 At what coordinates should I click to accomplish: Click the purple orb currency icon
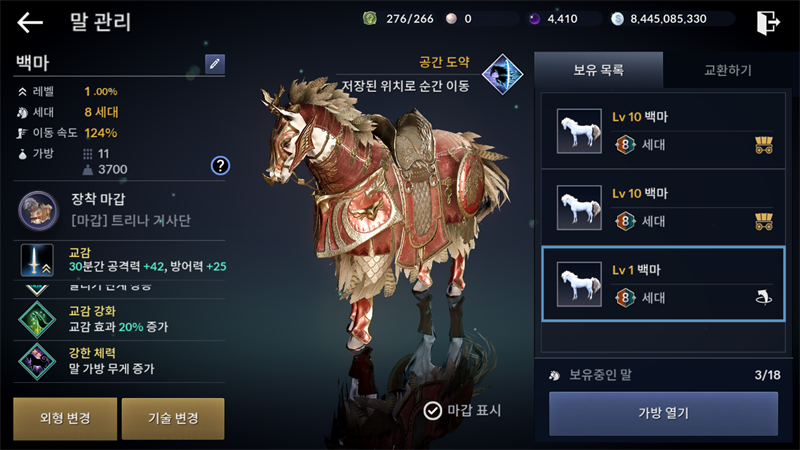534,19
